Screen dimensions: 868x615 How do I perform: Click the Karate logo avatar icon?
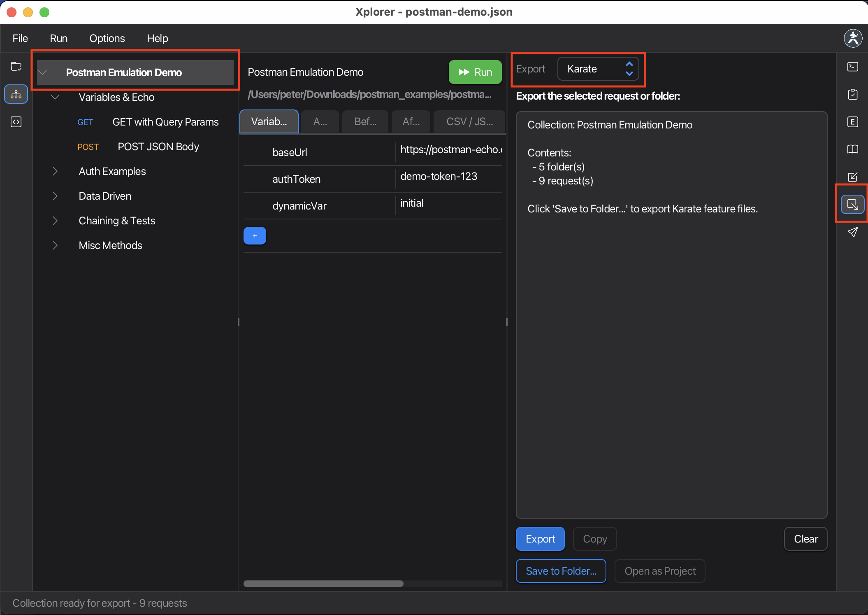(x=853, y=38)
